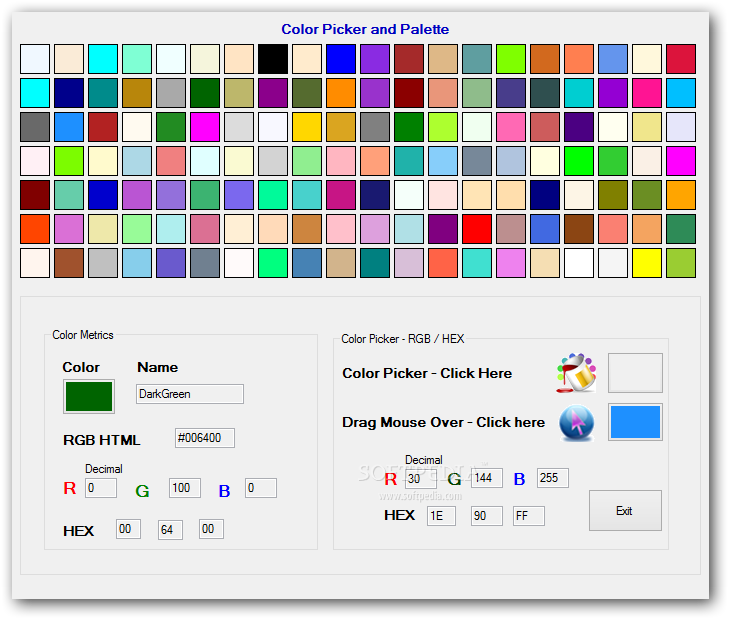Click the blue globe mouse-pointer icon
This screenshot has width=729, height=619.
pyautogui.click(x=577, y=423)
